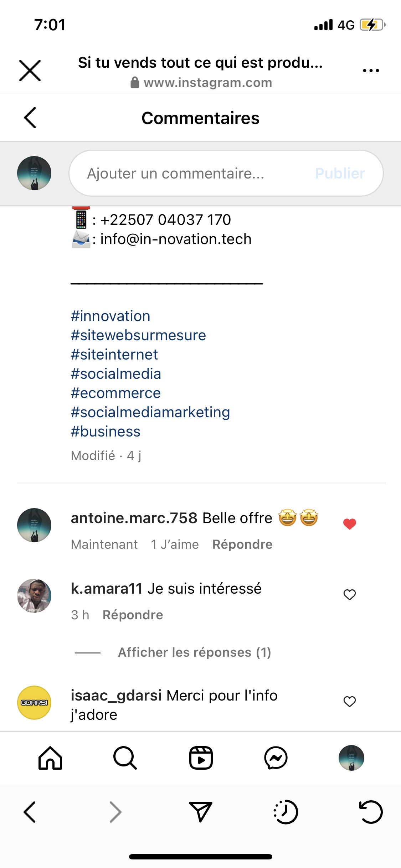
Task: Focus the Ajouter un commentaire field
Action: (192, 174)
